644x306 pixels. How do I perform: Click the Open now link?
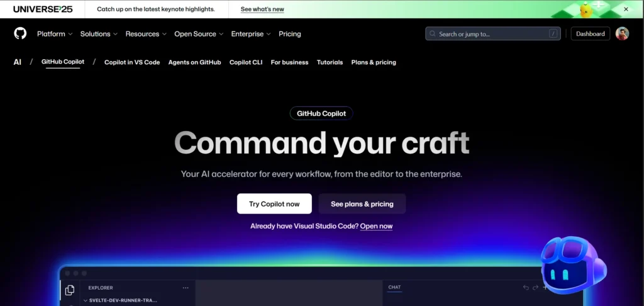(x=376, y=226)
